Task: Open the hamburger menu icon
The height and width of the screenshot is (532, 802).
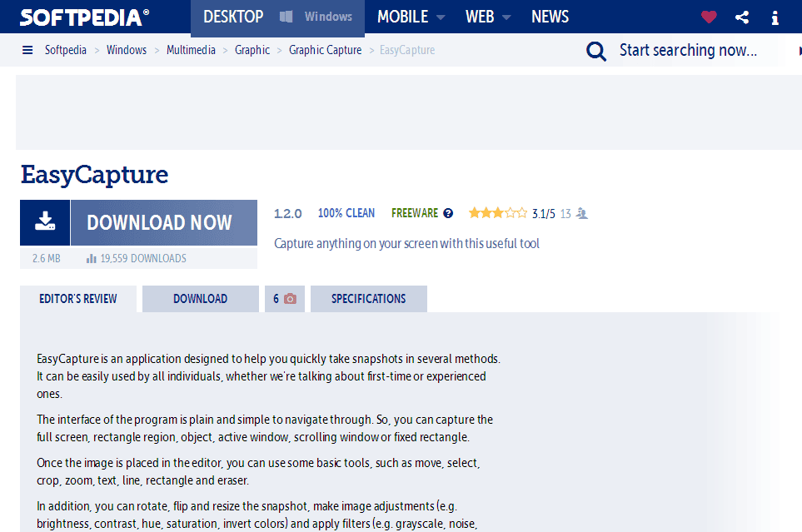Action: 27,50
